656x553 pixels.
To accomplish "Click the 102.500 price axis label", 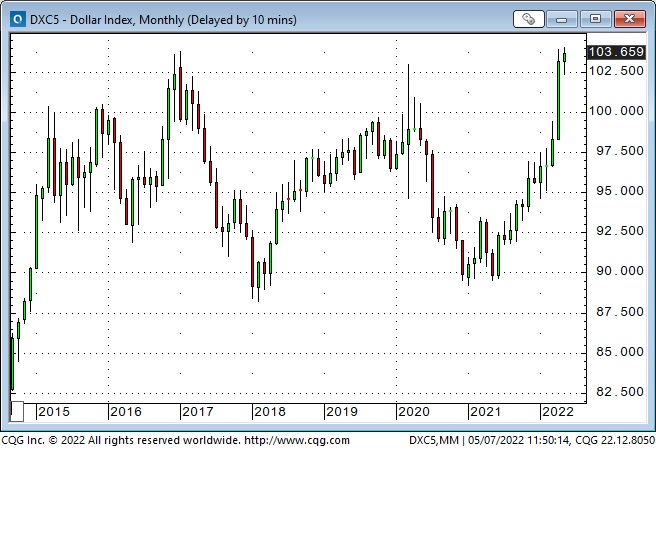I will (616, 71).
